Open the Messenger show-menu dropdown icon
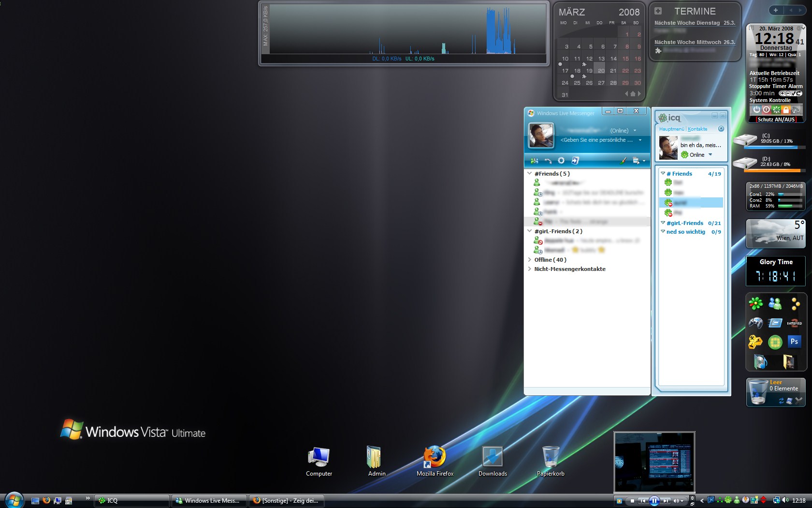Image resolution: width=812 pixels, height=508 pixels. point(638,161)
